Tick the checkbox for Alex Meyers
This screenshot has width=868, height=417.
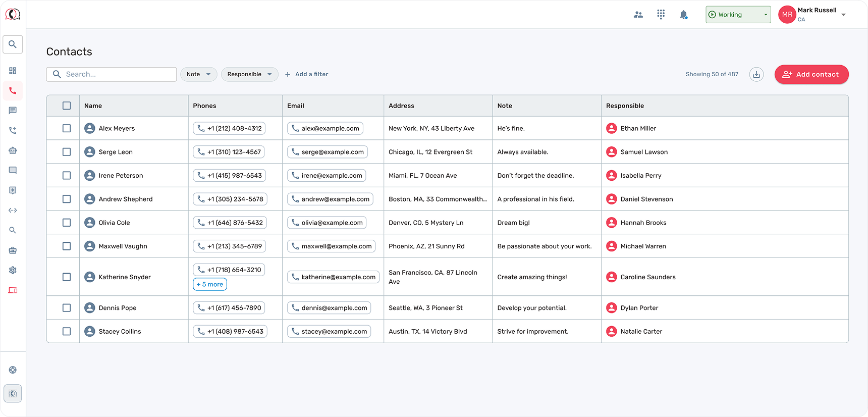[x=67, y=128]
